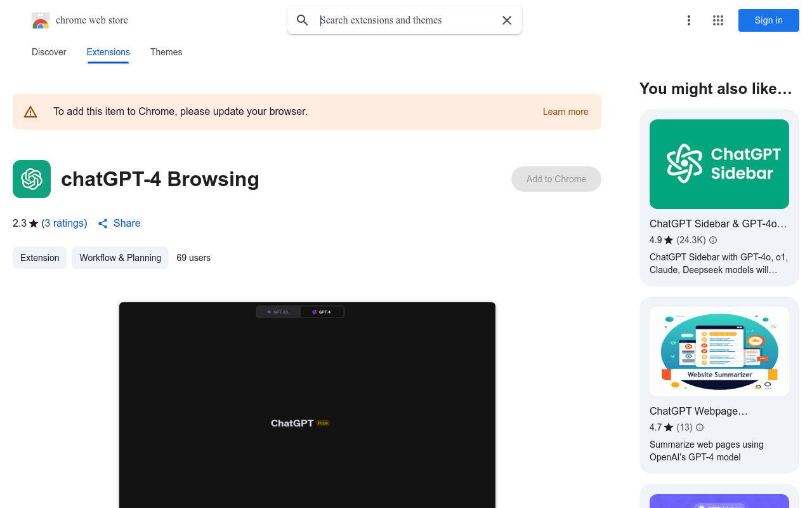Open the Google apps grid
Image resolution: width=812 pixels, height=508 pixels.
717,20
